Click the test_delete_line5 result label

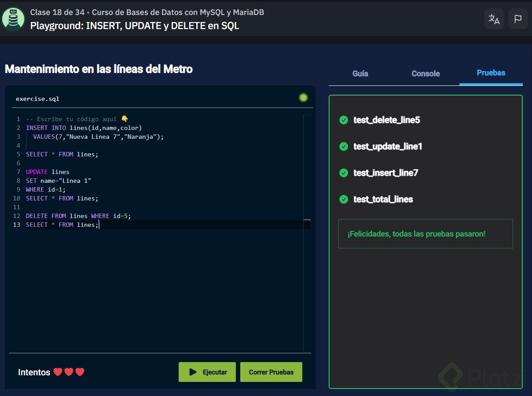[x=387, y=120]
